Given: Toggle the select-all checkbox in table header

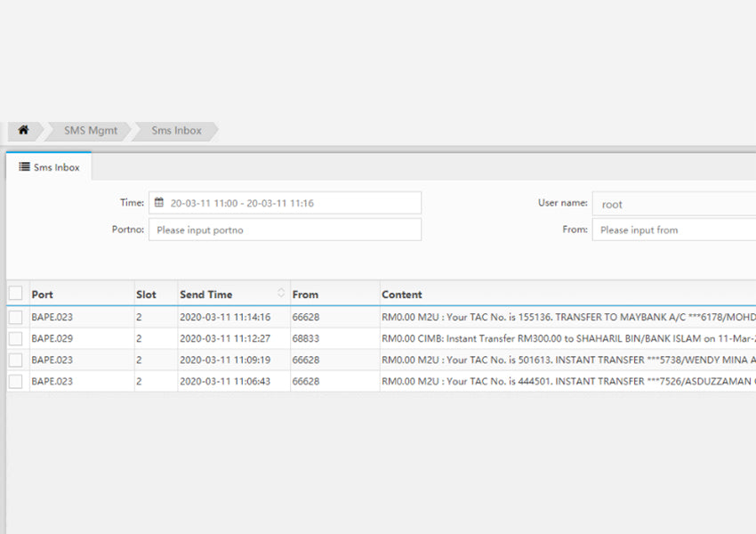Looking at the screenshot, I should (x=15, y=294).
